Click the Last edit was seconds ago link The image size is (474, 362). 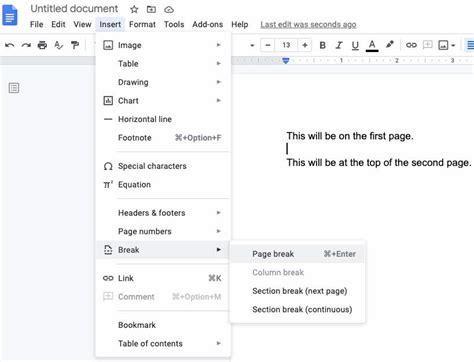point(308,25)
